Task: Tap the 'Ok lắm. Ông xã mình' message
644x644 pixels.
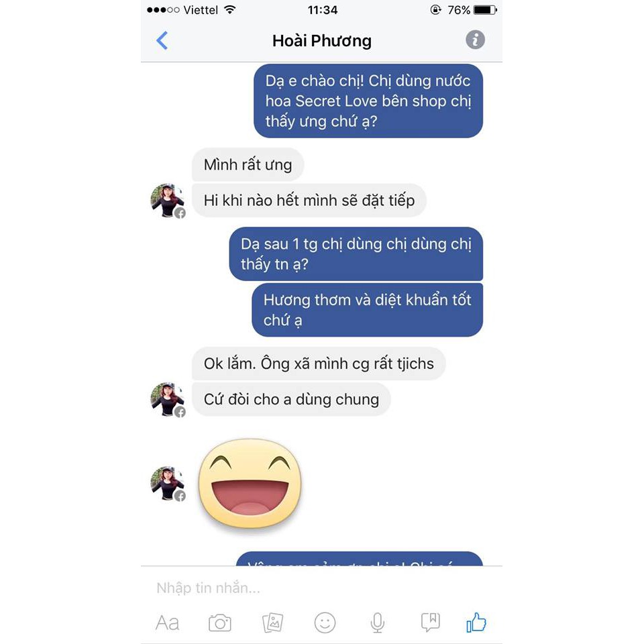Action: [319, 364]
